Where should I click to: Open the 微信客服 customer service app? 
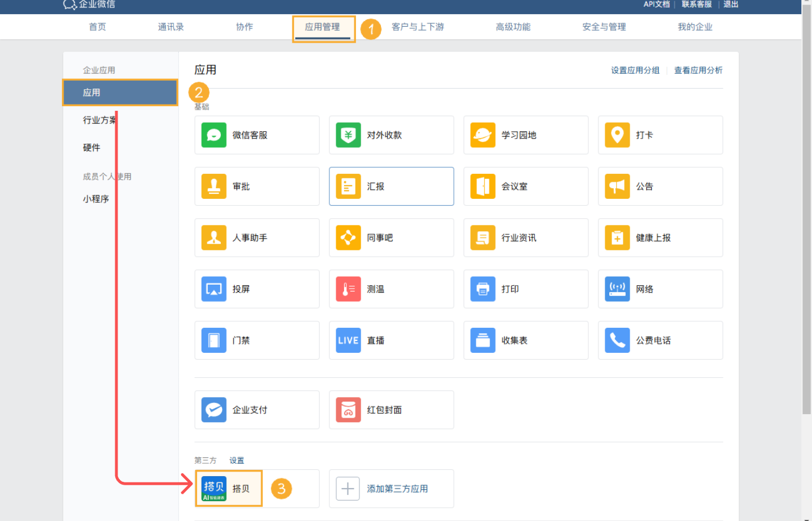click(257, 135)
